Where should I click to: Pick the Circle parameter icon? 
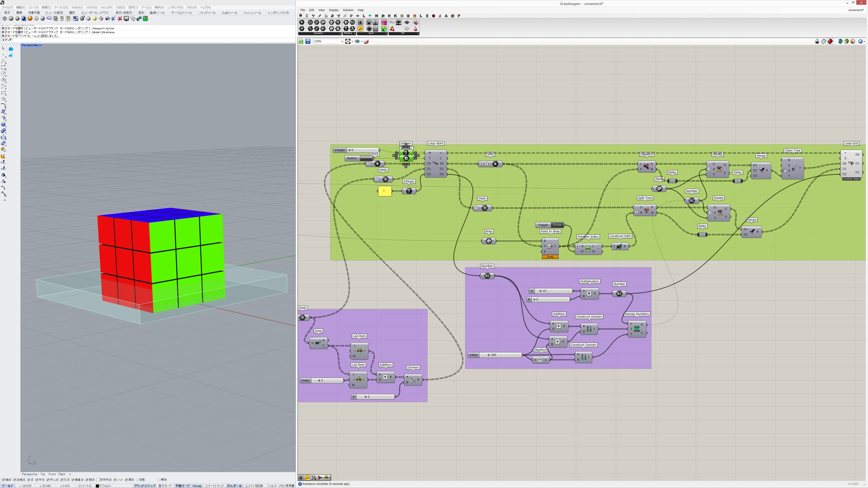[310, 22]
